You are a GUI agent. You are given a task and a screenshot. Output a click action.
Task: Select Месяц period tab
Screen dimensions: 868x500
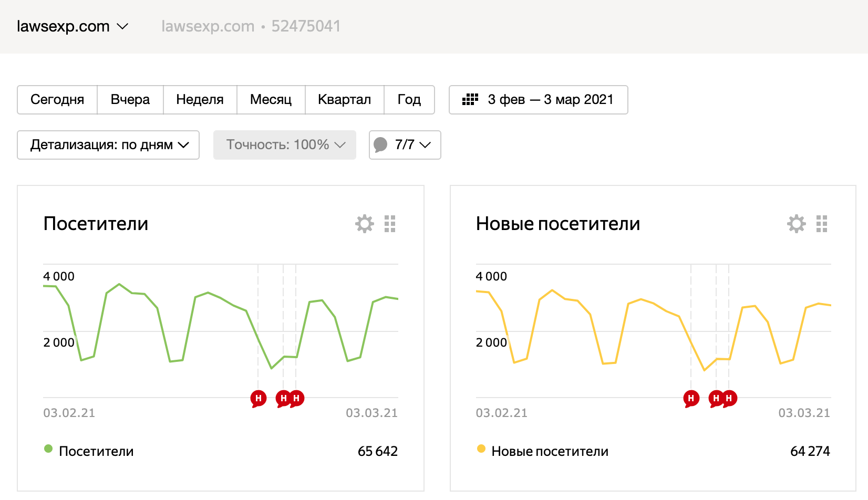click(271, 100)
